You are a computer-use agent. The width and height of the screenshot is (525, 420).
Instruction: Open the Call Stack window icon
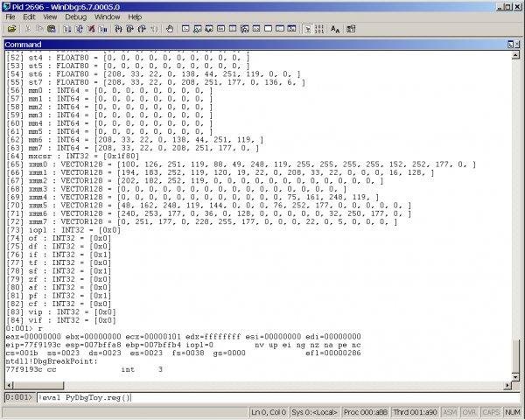click(244, 29)
